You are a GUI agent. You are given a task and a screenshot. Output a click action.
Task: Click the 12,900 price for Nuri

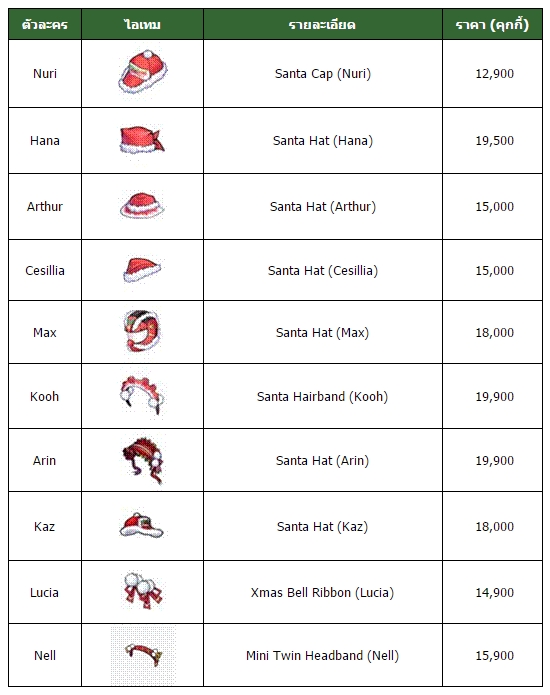pyautogui.click(x=495, y=74)
